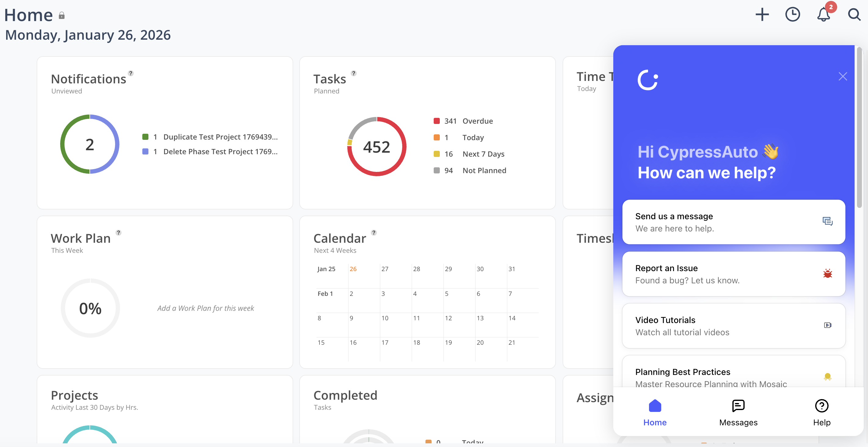Close the help chat panel
The width and height of the screenshot is (868, 447).
(842, 76)
